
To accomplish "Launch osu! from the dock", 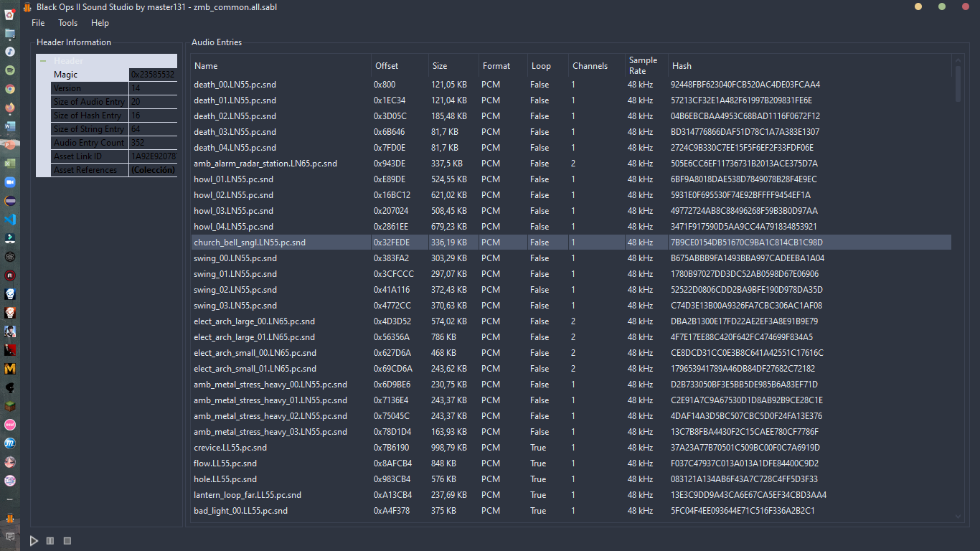I will point(10,425).
